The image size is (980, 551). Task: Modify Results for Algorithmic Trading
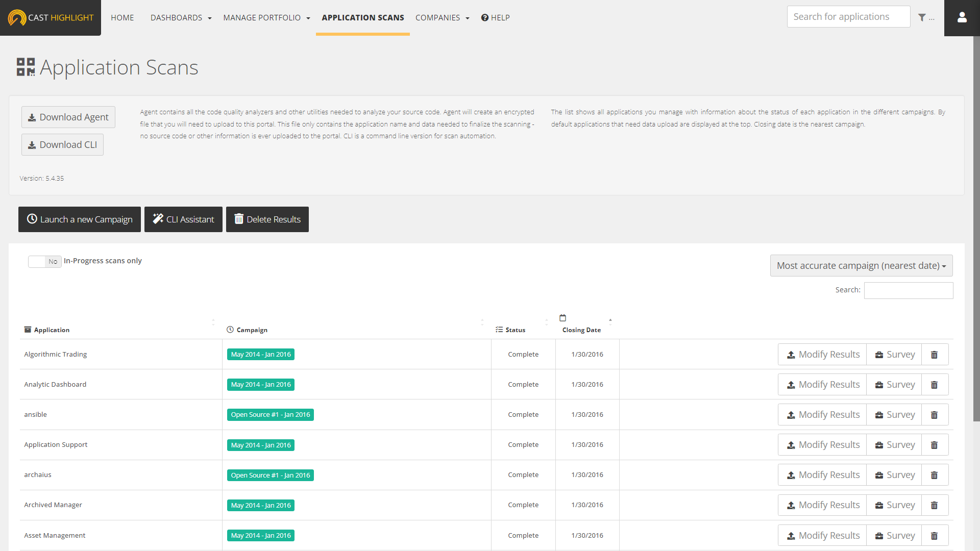coord(822,355)
